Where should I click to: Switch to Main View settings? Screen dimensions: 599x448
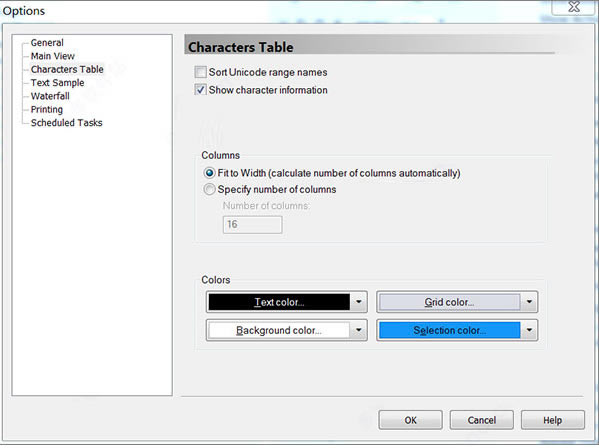click(53, 56)
